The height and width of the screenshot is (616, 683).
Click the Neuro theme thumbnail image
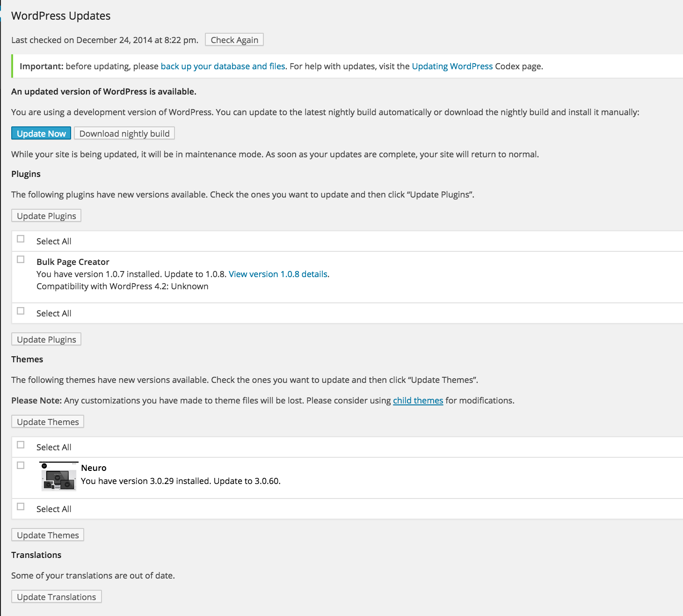(x=59, y=476)
